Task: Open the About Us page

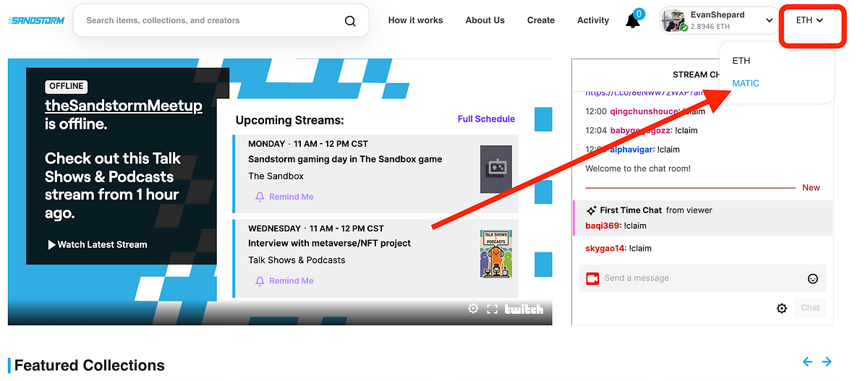Action: click(485, 20)
